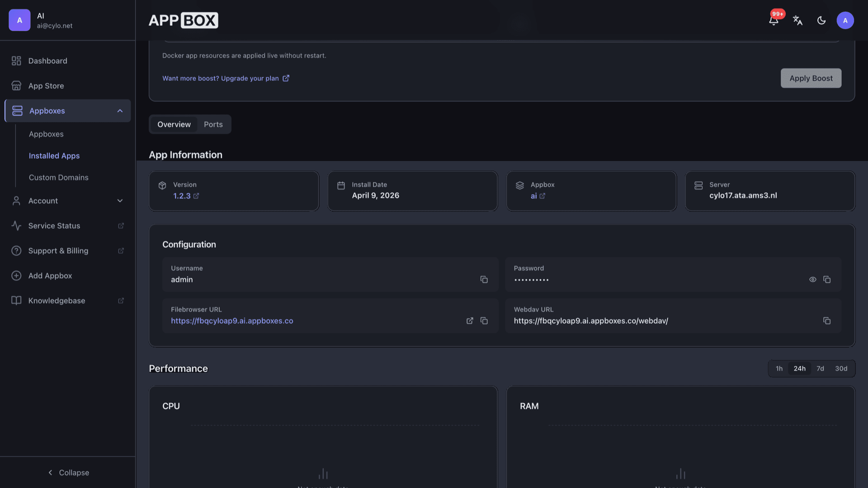The height and width of the screenshot is (488, 868).
Task: Open Custom Domains
Action: [x=59, y=177]
